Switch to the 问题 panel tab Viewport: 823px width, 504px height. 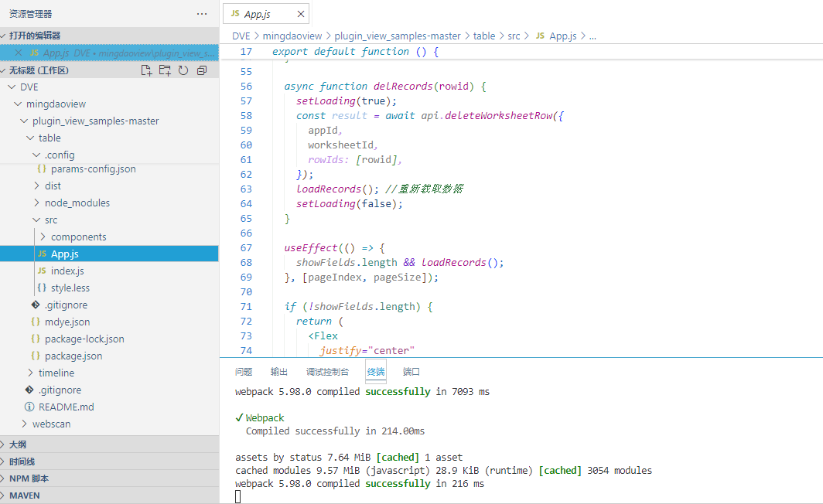(244, 372)
